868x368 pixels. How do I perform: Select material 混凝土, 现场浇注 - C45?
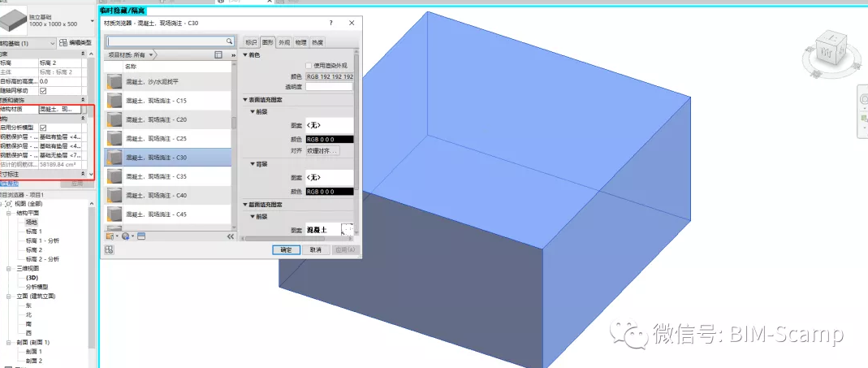[x=168, y=214]
